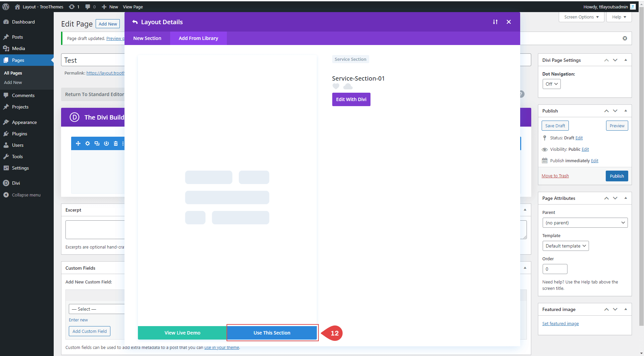
Task: Edit Publish immediately schedule
Action: (x=595, y=161)
